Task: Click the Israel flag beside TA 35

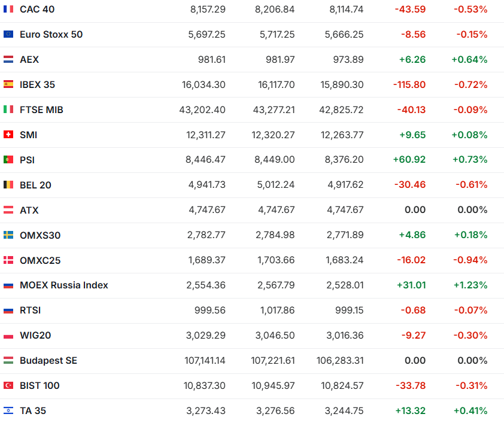Action: (8, 411)
